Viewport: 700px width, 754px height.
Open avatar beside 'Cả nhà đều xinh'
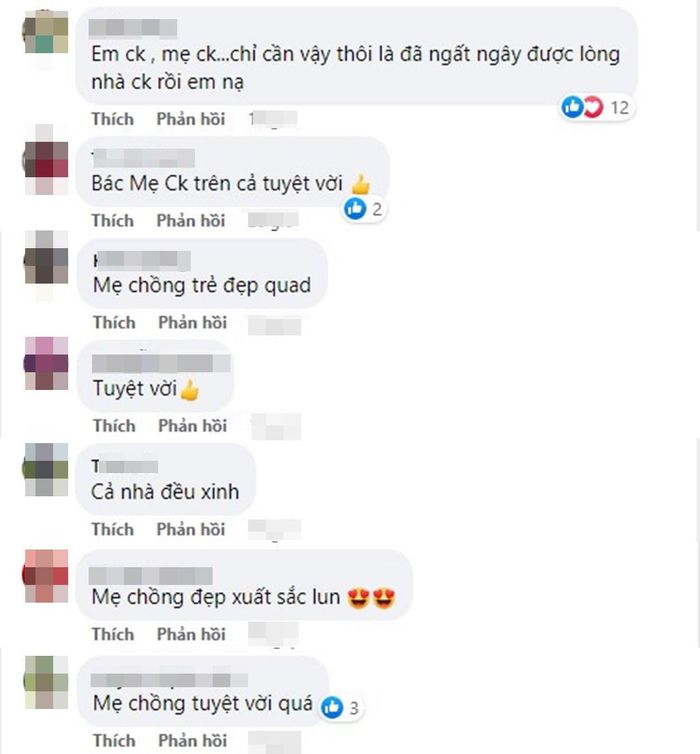click(x=46, y=470)
